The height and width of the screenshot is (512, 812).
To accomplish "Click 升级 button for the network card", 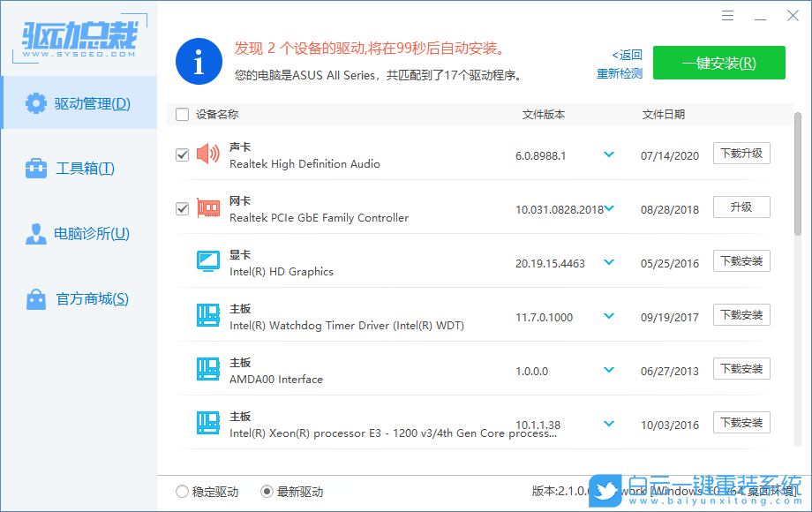I will [x=741, y=207].
